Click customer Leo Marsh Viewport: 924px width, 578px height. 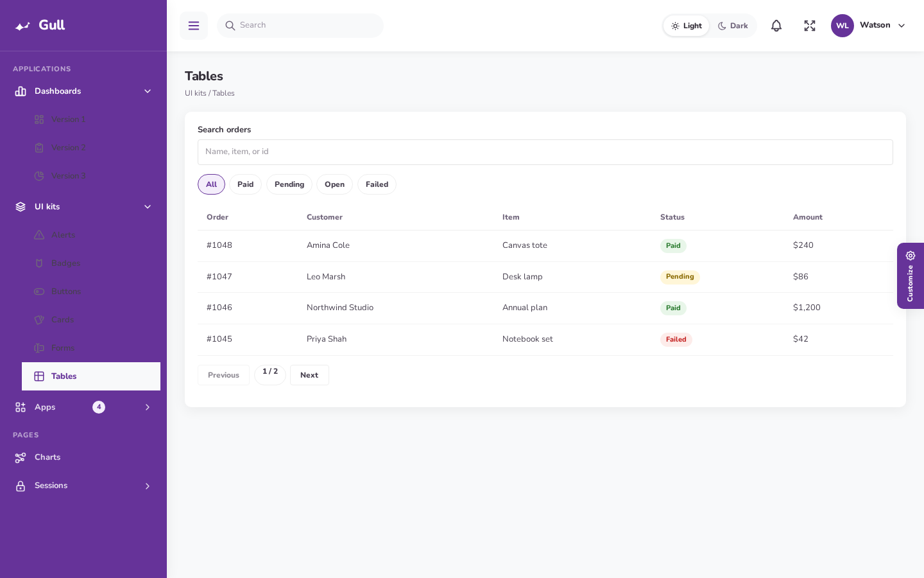[326, 277]
